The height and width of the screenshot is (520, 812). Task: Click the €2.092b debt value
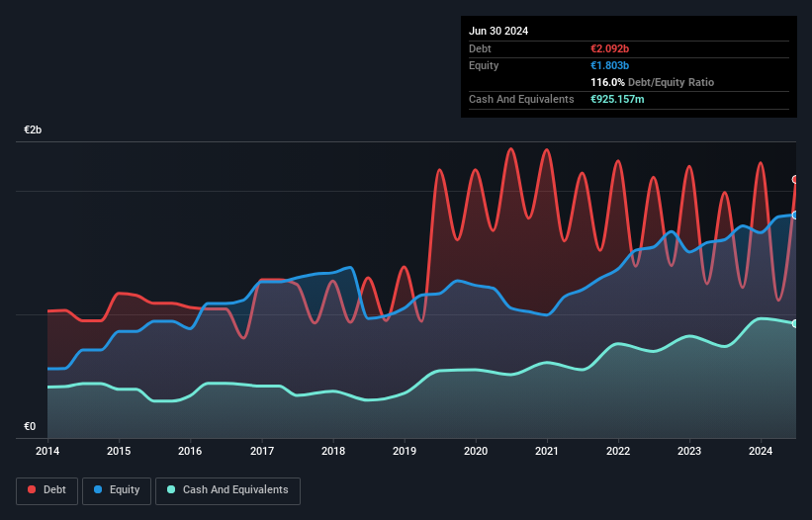[609, 48]
